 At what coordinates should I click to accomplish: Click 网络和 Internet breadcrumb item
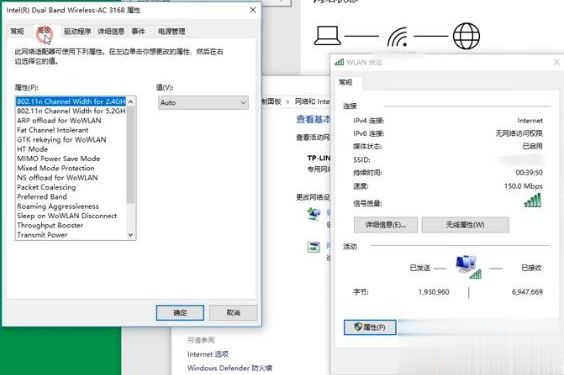pyautogui.click(x=312, y=102)
